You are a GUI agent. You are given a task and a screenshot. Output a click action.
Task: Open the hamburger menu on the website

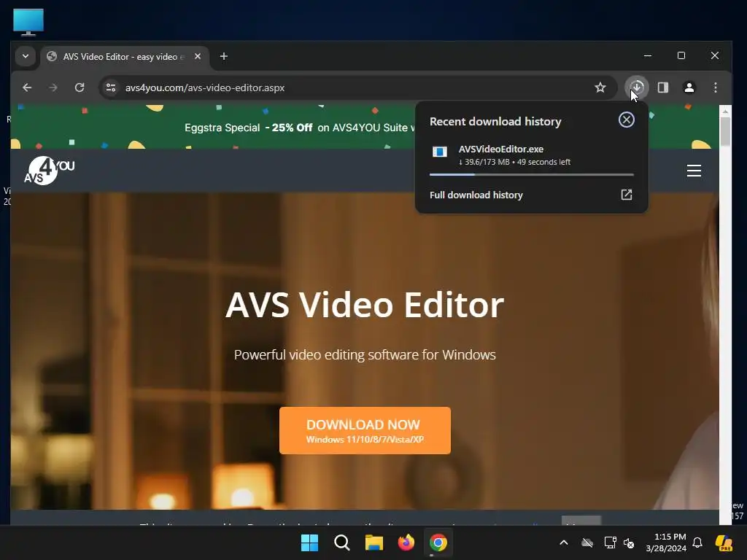click(694, 171)
